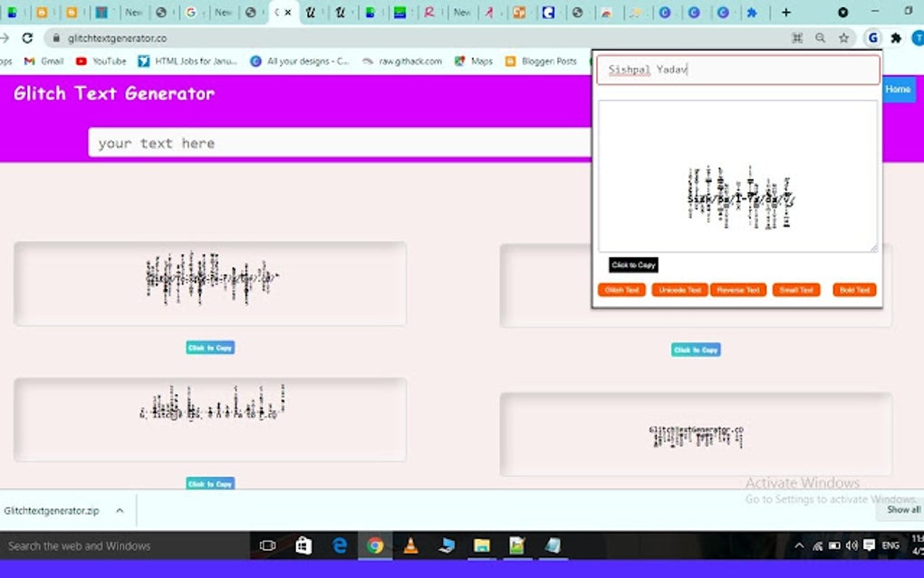Open the Extensions puzzle piece toolbar icon
This screenshot has width=924, height=578.
(x=896, y=38)
